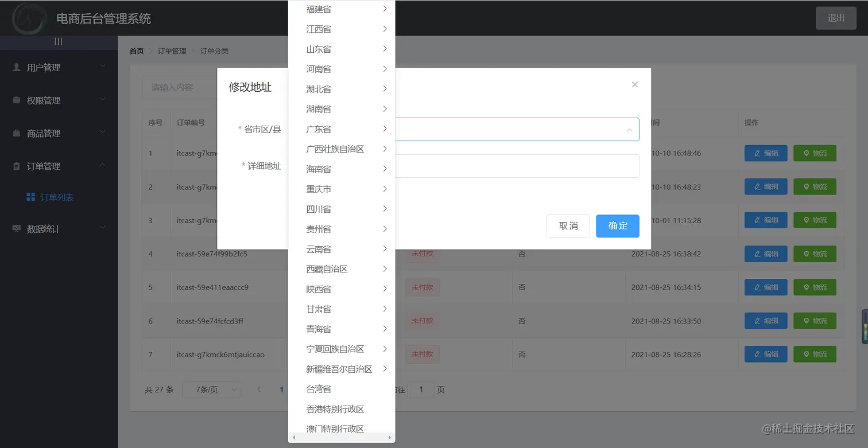
Task: Select 台湾省 from the province list
Action: [342, 389]
